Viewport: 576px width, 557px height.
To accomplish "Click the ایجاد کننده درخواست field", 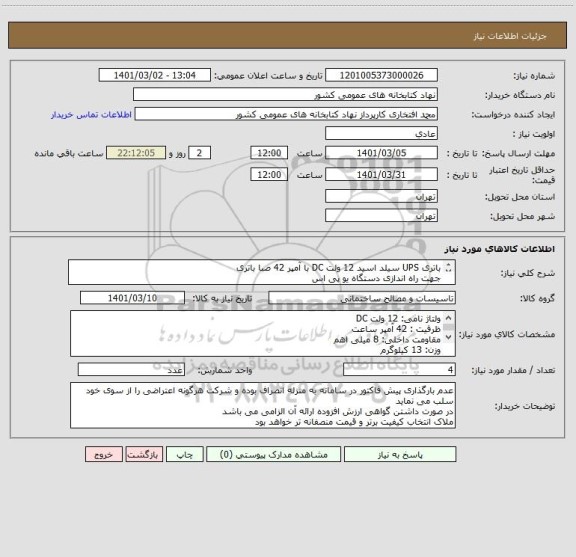I will tap(286, 114).
